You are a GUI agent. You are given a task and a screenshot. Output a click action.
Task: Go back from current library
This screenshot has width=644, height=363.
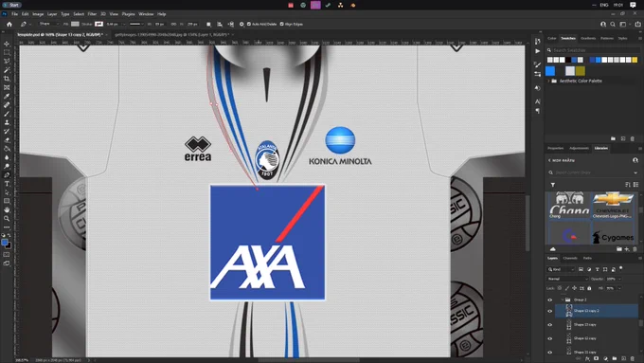[x=549, y=160]
